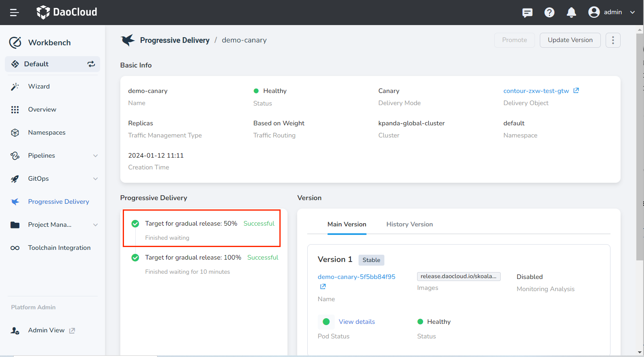Switch to the History Version tab

tap(409, 224)
